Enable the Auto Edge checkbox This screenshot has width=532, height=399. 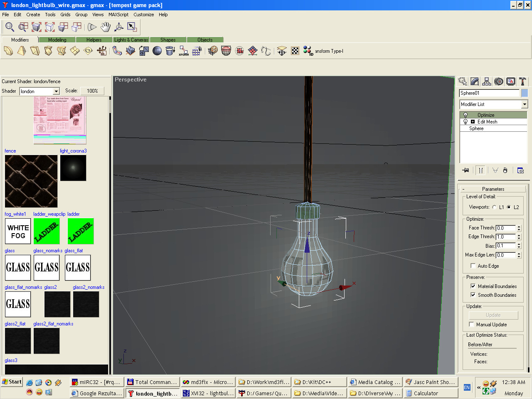(x=473, y=266)
